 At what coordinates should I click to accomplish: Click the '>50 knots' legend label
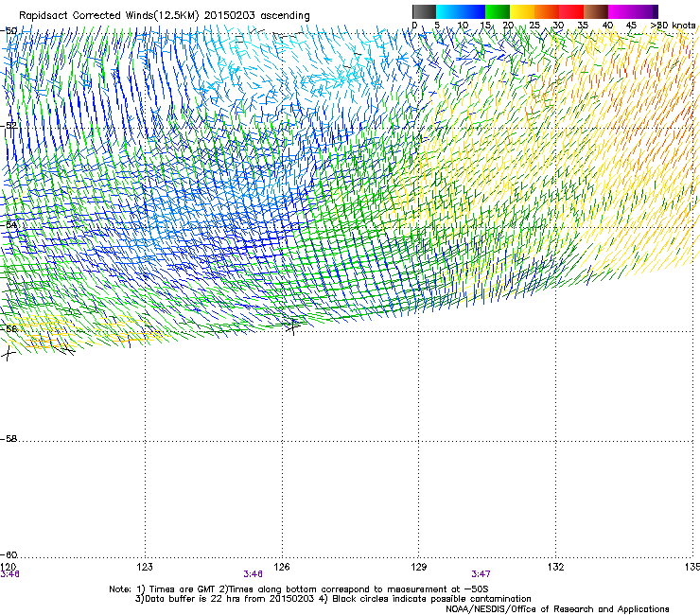point(673,26)
